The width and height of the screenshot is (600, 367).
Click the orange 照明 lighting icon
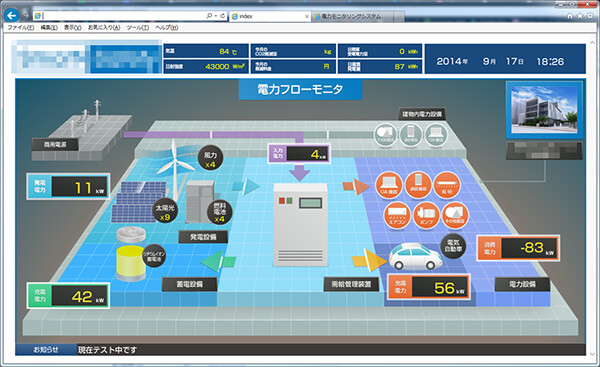click(x=447, y=185)
